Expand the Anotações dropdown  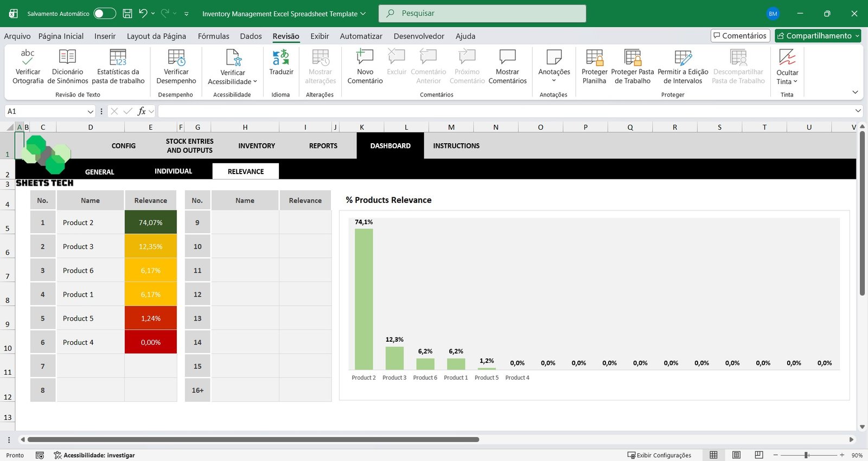554,81
